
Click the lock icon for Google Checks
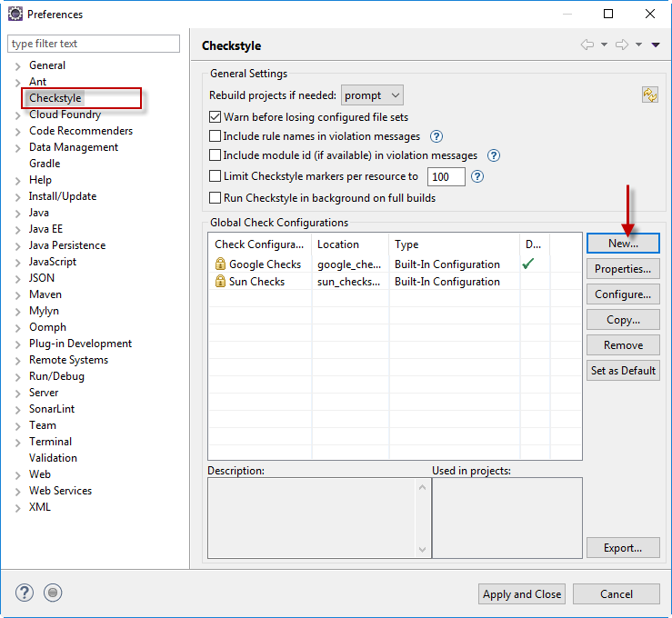pos(220,264)
